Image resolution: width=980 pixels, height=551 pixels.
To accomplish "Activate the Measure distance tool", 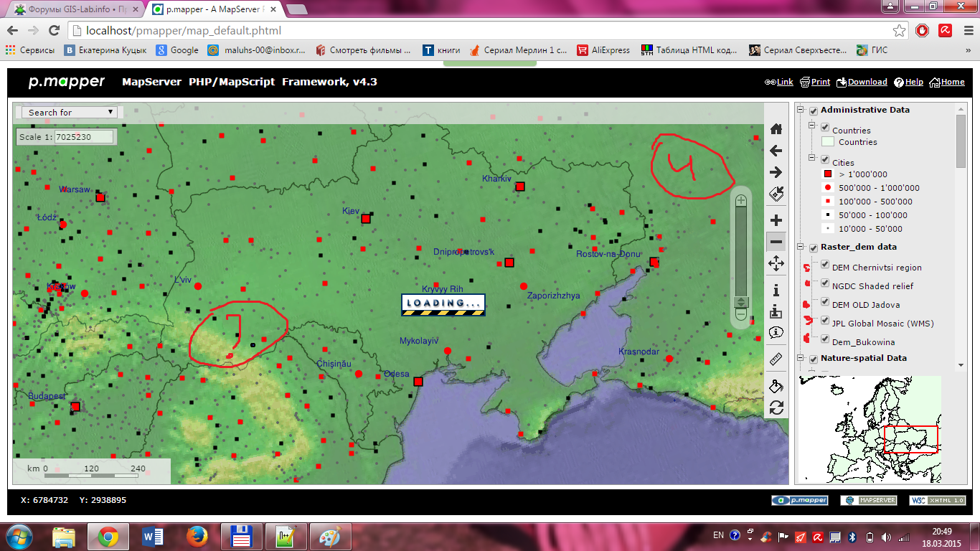I will click(776, 359).
